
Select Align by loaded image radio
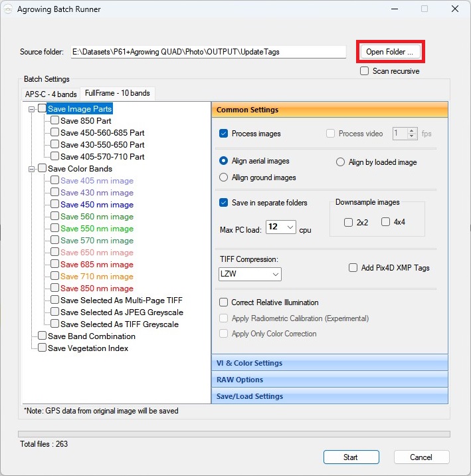(x=340, y=162)
